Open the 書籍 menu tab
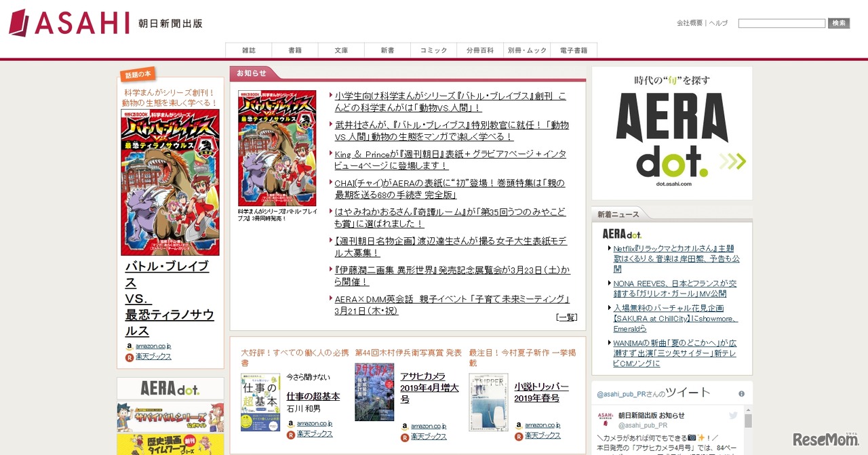Image resolution: width=868 pixels, height=455 pixels. [295, 50]
